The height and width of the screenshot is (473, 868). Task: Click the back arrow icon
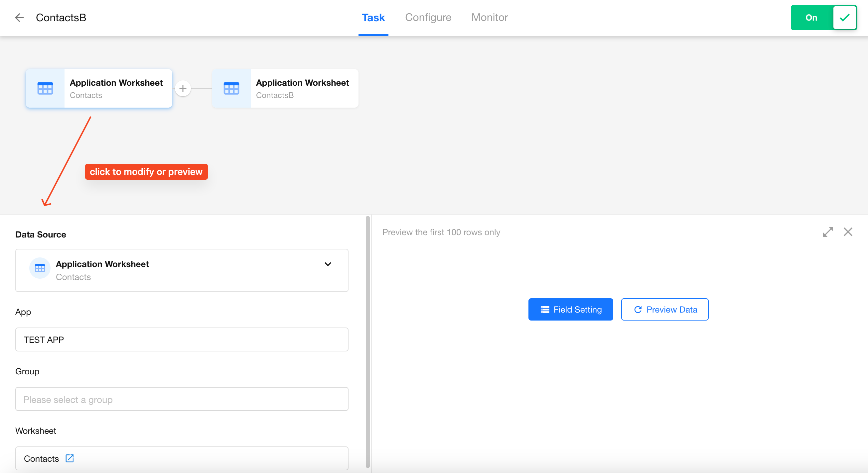pos(19,18)
